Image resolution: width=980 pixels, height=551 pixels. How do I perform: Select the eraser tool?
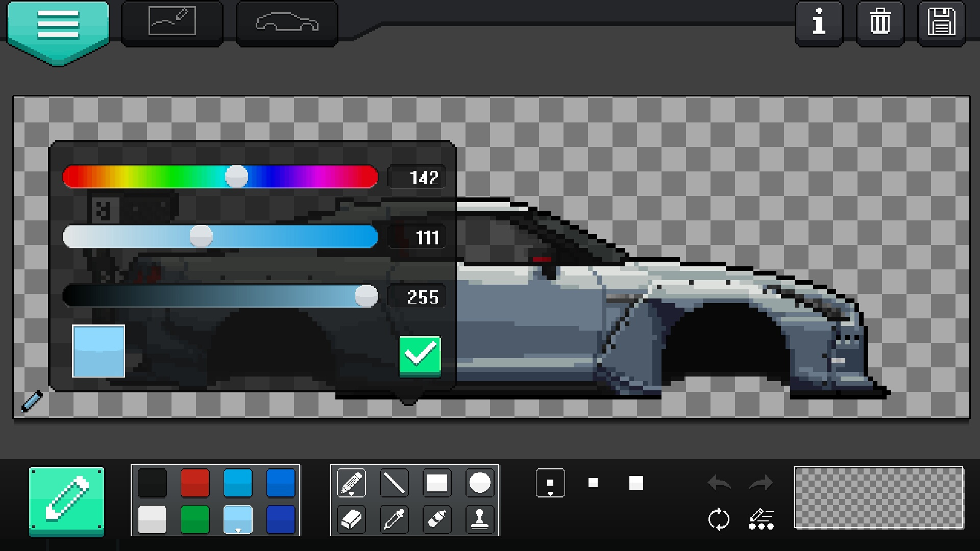[351, 519]
